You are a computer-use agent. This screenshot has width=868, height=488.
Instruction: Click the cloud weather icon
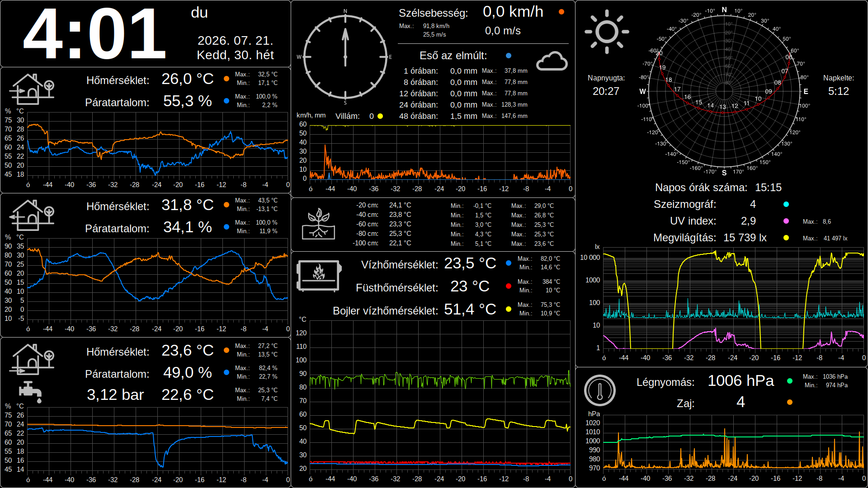[552, 61]
